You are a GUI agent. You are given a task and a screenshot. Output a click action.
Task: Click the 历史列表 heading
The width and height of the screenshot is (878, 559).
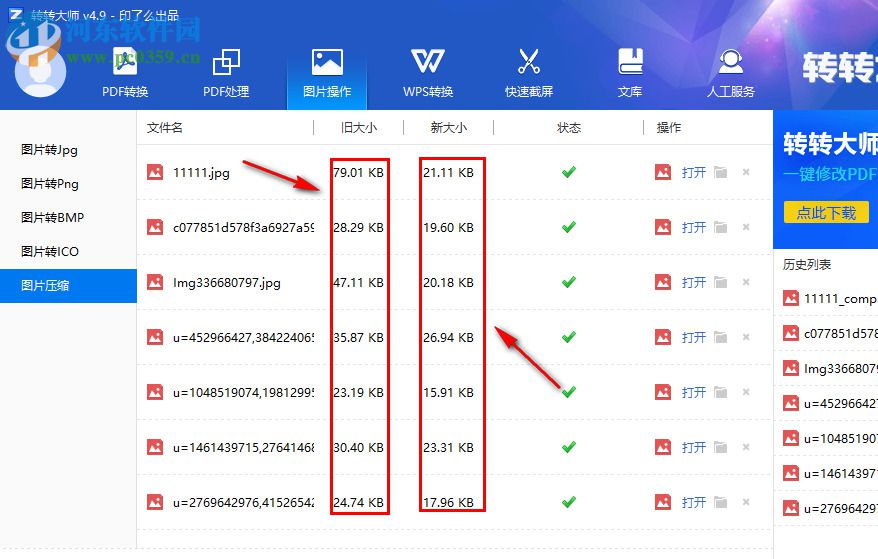click(x=807, y=264)
